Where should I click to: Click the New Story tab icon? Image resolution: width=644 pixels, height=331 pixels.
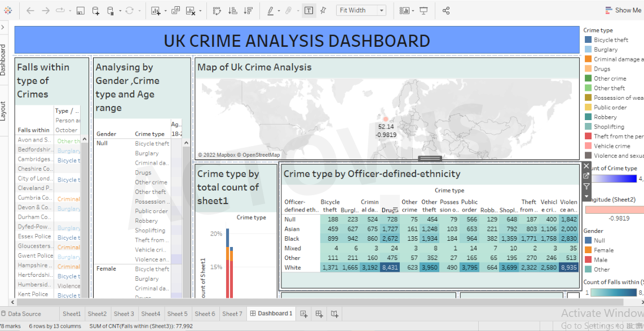click(335, 314)
